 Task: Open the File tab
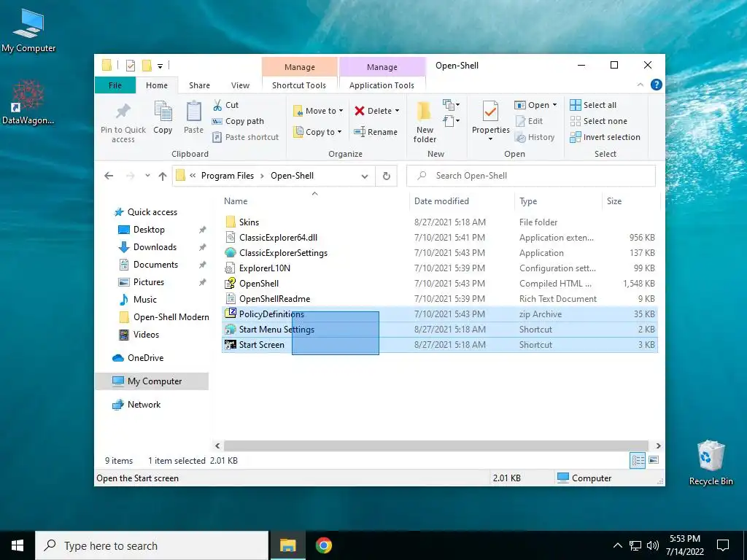pos(115,85)
